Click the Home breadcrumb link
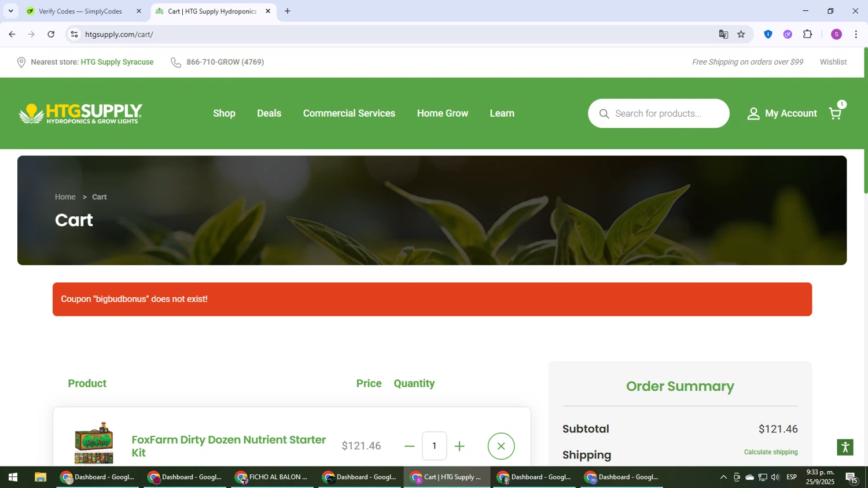This screenshot has width=868, height=488. pyautogui.click(x=65, y=197)
